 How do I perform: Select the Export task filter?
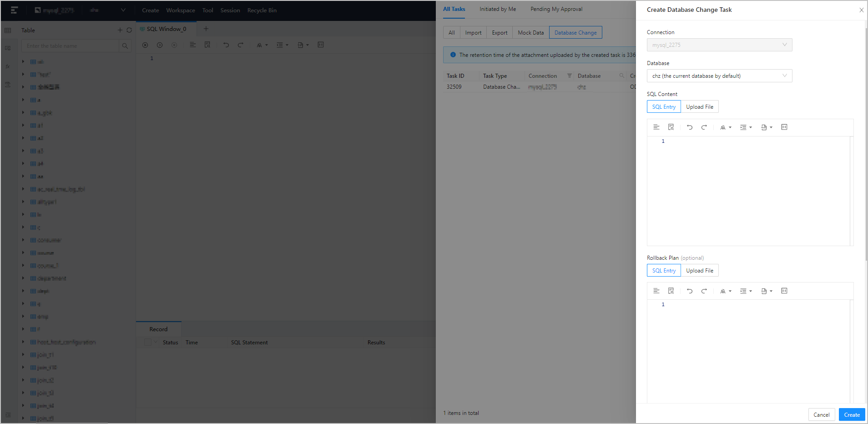pyautogui.click(x=500, y=33)
